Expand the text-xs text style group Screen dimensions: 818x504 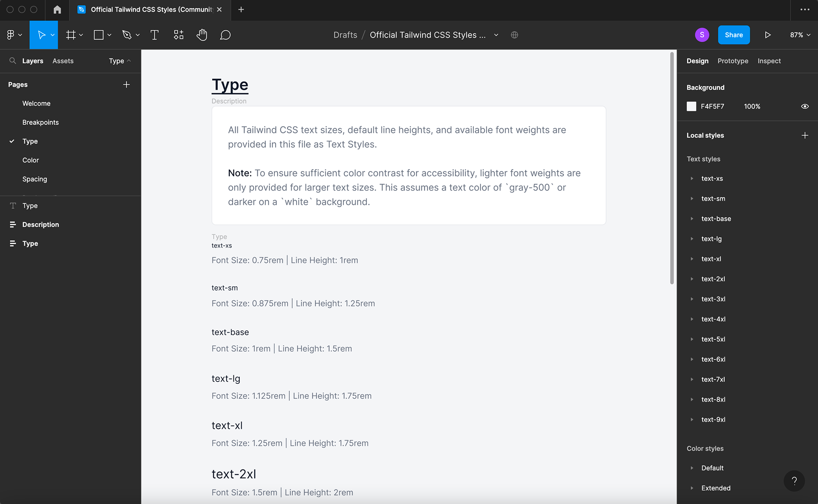(692, 179)
